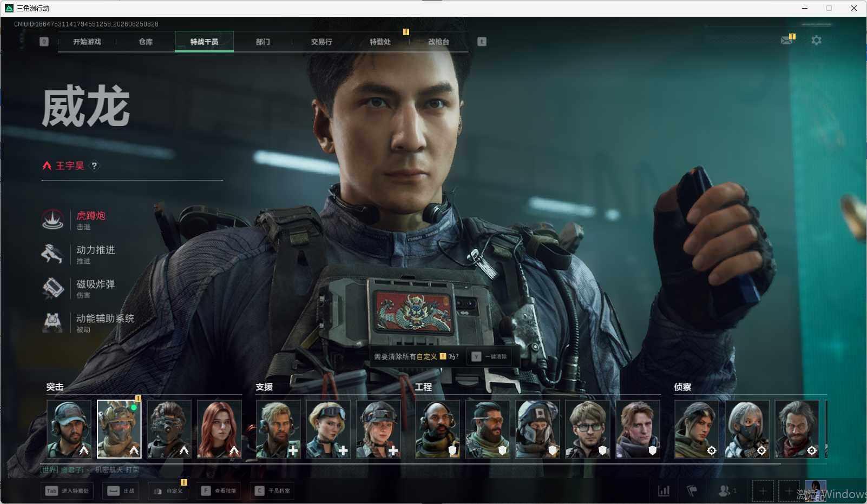Click the 查看技能 button
This screenshot has width=867, height=504.
[219, 491]
